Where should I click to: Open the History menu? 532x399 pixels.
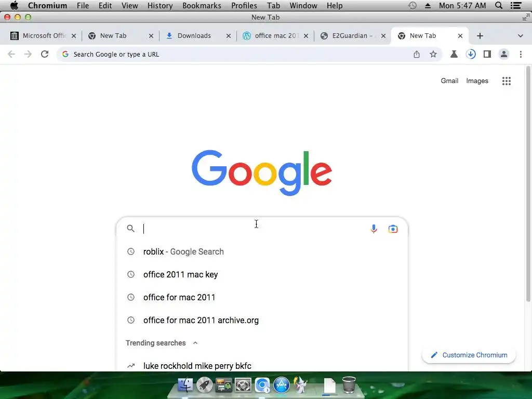coord(160,5)
